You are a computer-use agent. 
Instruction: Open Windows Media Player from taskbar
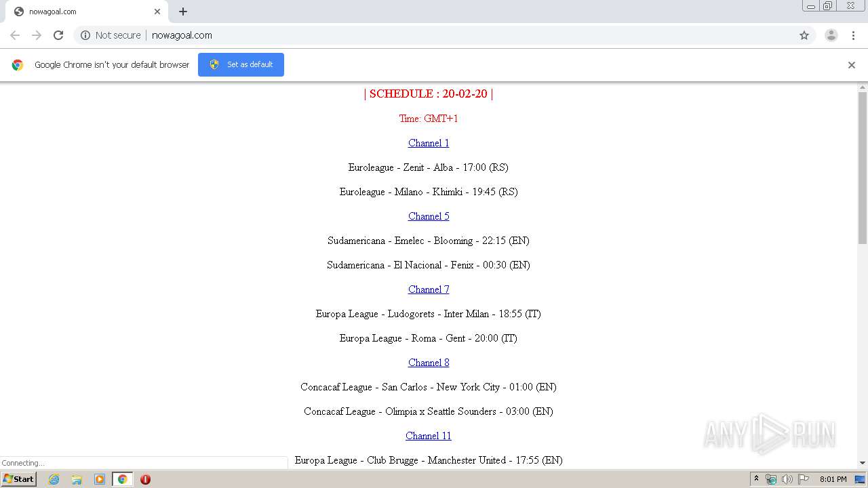100,479
